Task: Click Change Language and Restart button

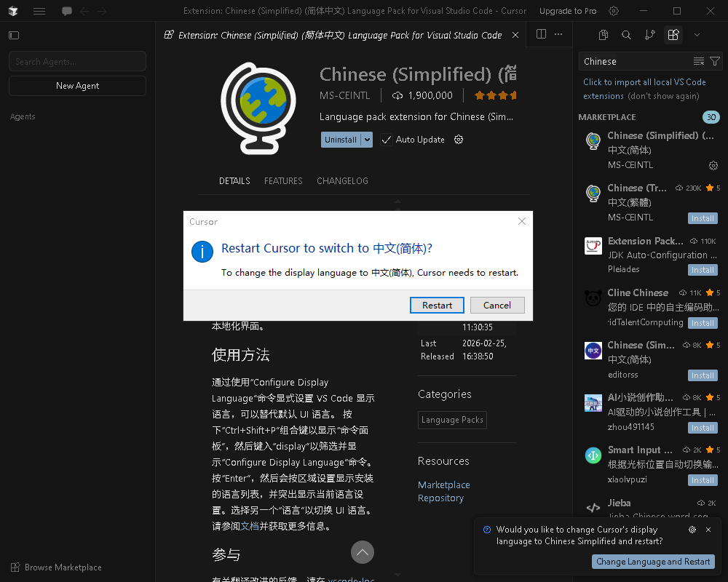Action: tap(653, 562)
